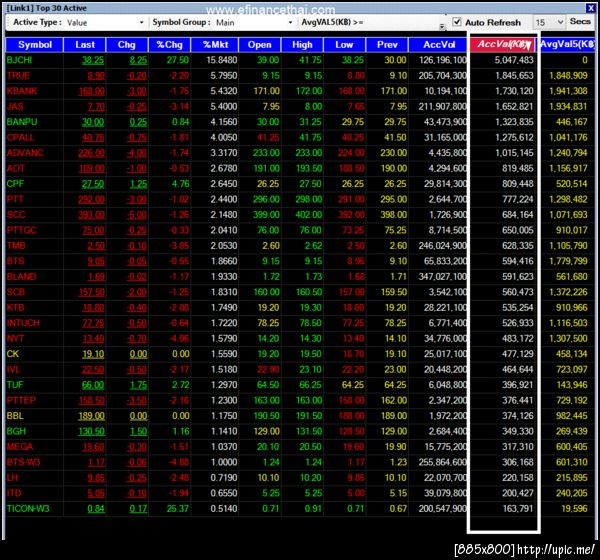
Task: Click the Low column header
Action: (344, 45)
